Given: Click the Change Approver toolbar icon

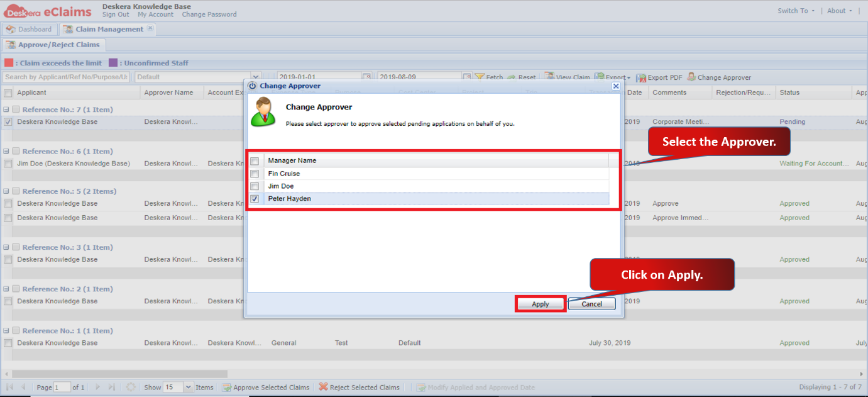Looking at the screenshot, I should [691, 77].
